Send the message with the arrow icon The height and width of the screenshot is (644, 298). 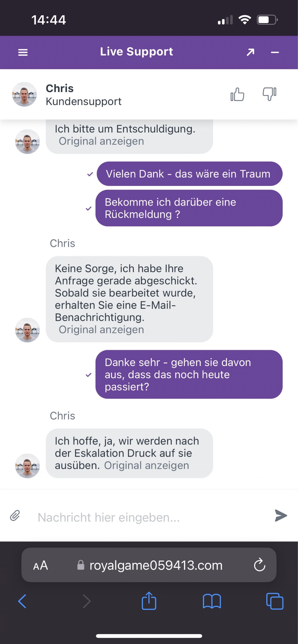point(281,515)
